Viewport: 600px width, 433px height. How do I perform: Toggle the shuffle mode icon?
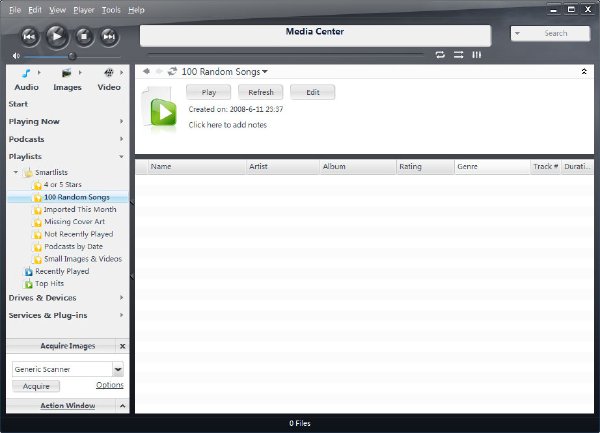(x=458, y=55)
